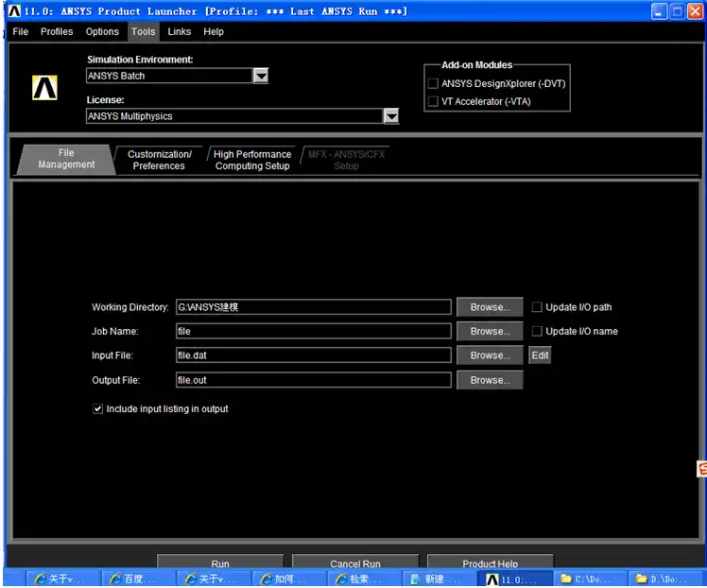Viewport: 707px width, 588px height.
Task: Open the Options menu
Action: point(102,31)
